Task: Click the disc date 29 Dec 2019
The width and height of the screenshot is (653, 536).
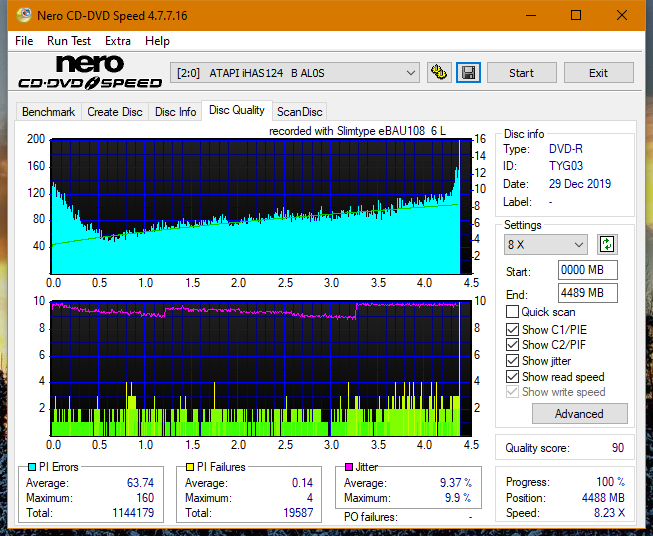Action: pos(580,184)
